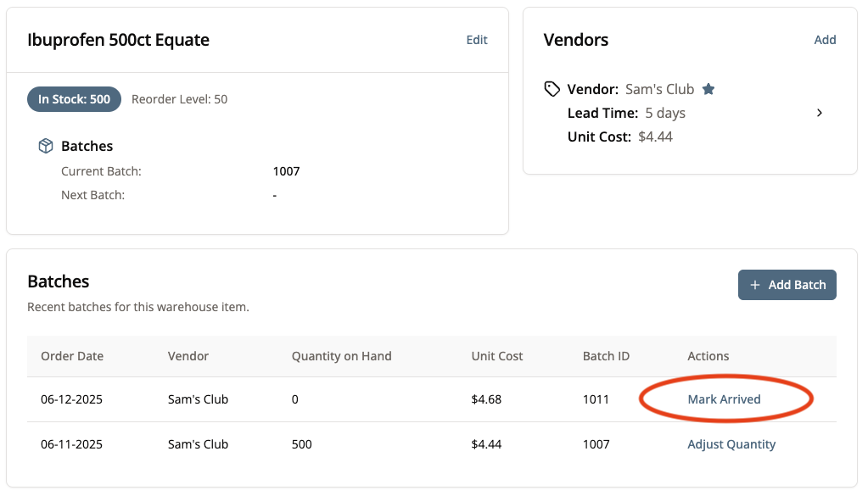Viewport: 868px width, 496px height.
Task: Expand vendor details using the right chevron
Action: coord(819,113)
